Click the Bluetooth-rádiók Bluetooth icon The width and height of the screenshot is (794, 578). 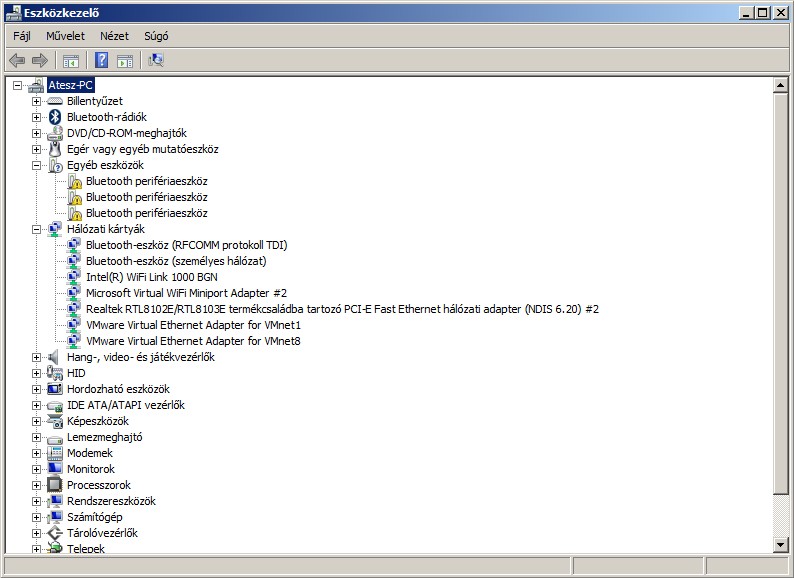[55, 117]
